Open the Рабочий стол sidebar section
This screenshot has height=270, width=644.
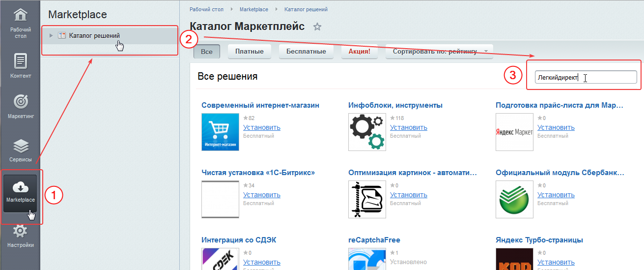tap(21, 23)
